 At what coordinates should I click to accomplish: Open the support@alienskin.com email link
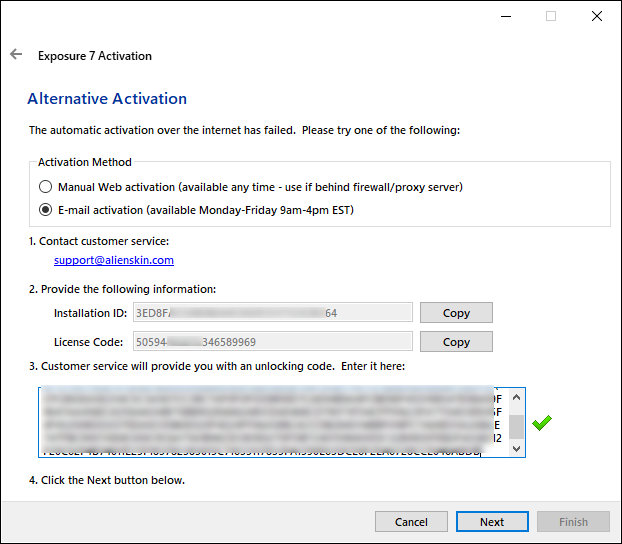point(114,260)
